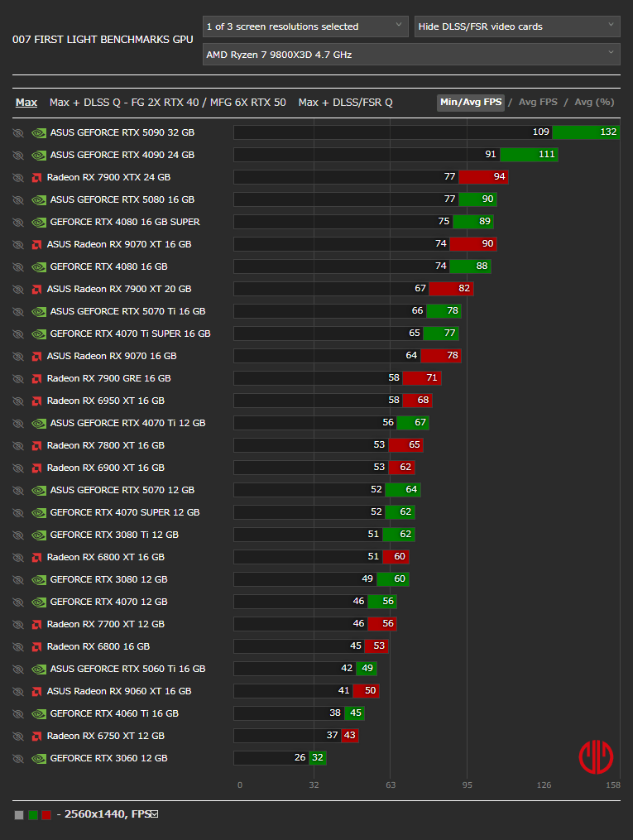633x840 pixels.
Task: Click NVIDIA logo beside RTX 5090 32 GB
Action: [x=39, y=133]
